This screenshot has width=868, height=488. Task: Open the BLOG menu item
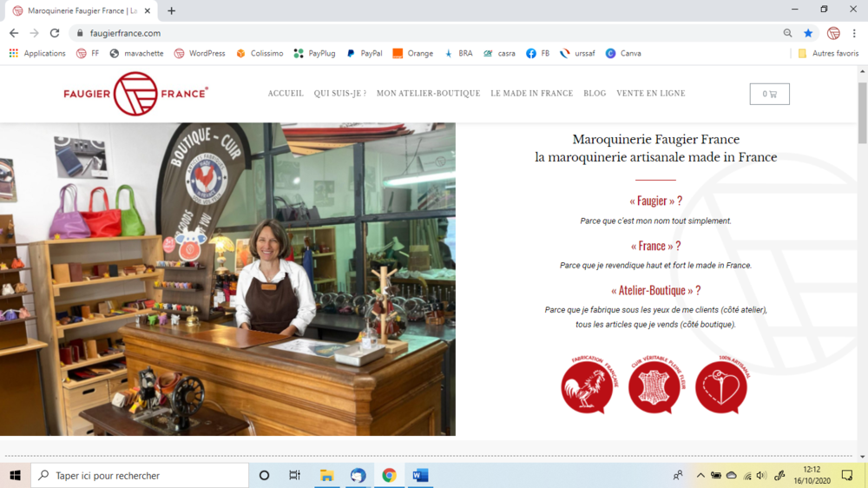click(x=595, y=94)
